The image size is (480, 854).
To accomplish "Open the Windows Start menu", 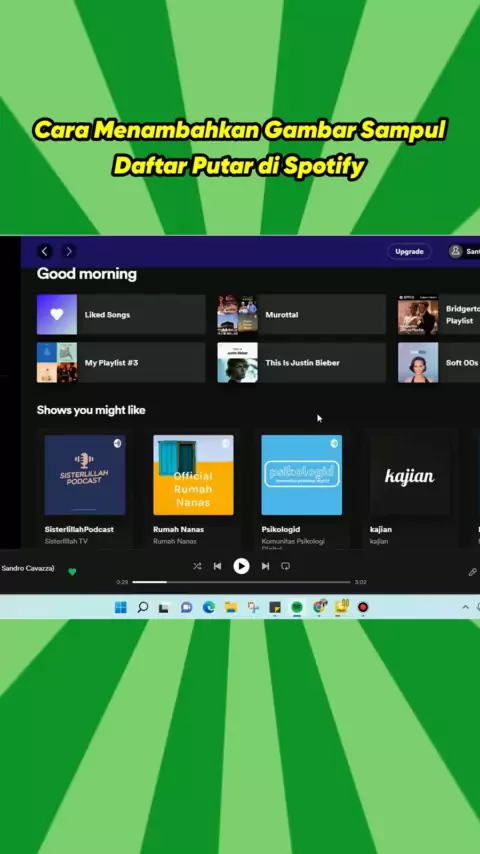I will pyautogui.click(x=120, y=607).
